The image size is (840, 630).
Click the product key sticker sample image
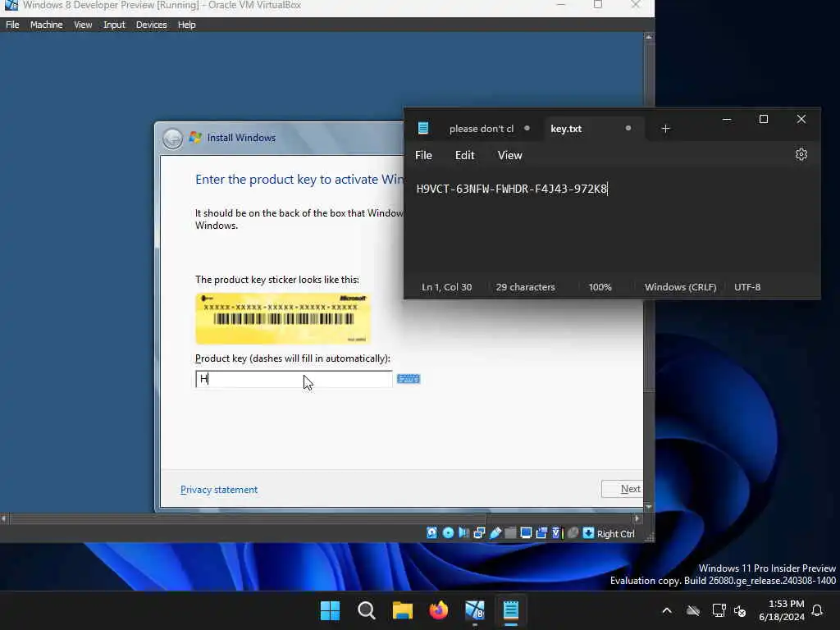pos(283,318)
